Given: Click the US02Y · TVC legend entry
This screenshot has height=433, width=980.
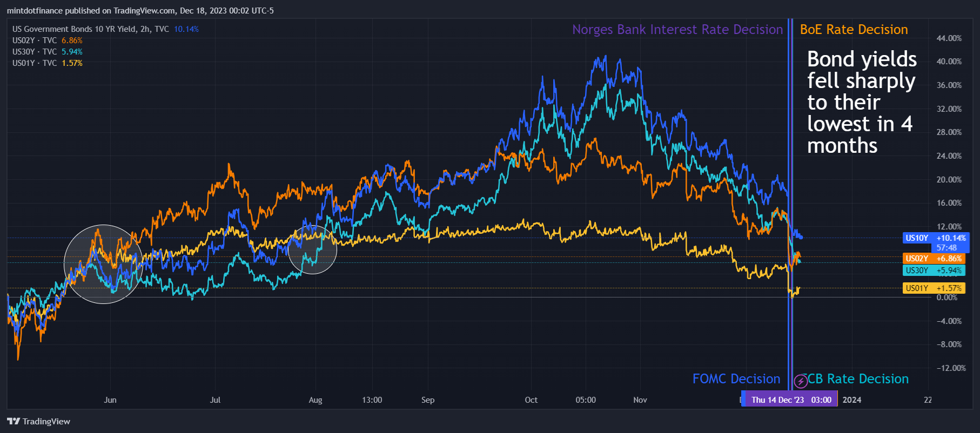Looking at the screenshot, I should tap(35, 40).
